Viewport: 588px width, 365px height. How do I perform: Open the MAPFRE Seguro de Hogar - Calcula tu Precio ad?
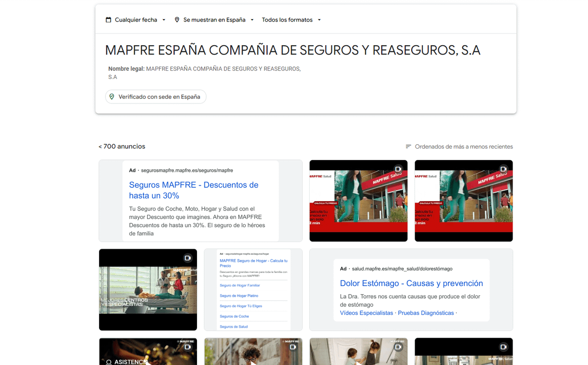coord(253,263)
